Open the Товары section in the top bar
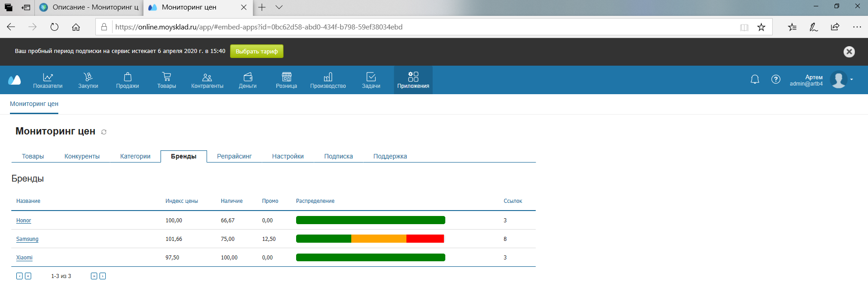 (x=167, y=80)
